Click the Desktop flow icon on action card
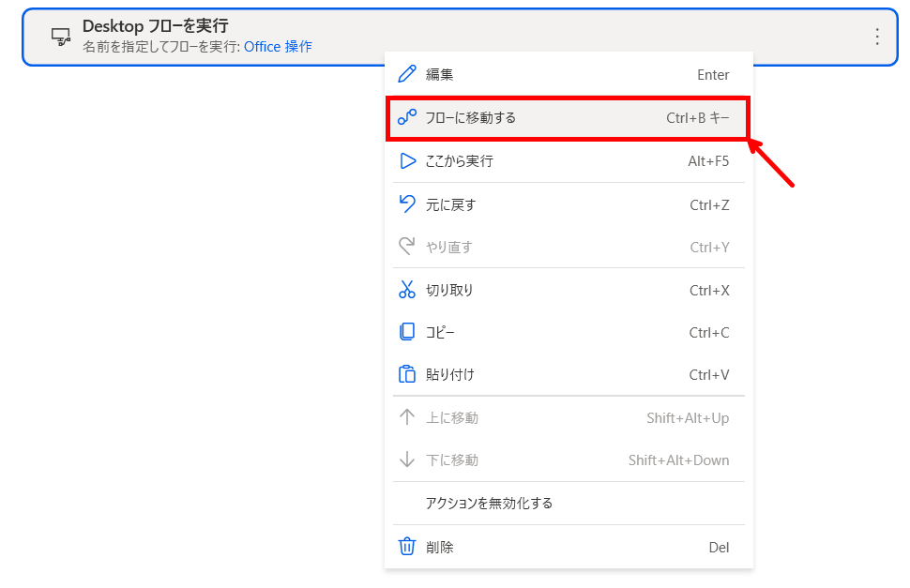This screenshot has width=910, height=588. point(61,36)
